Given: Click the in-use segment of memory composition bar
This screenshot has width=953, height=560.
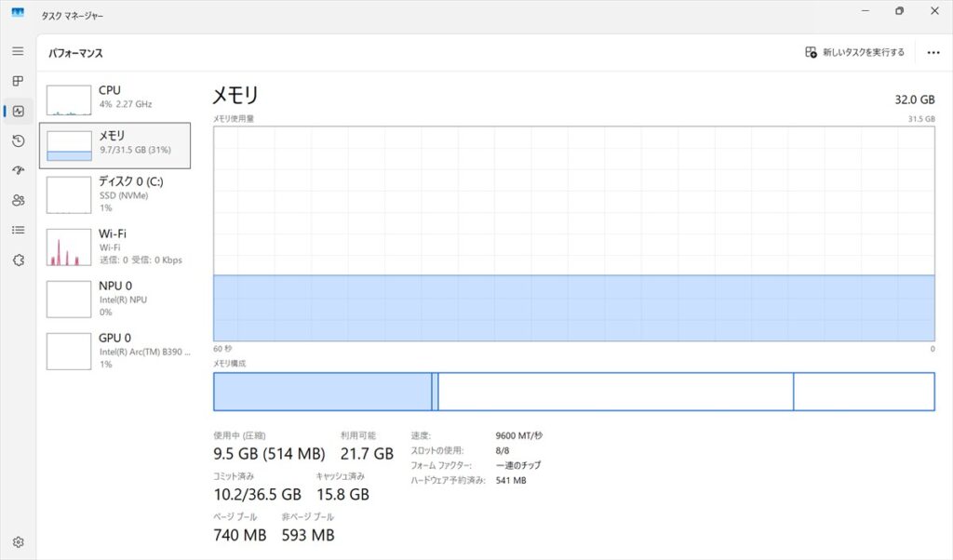Looking at the screenshot, I should click(x=323, y=392).
